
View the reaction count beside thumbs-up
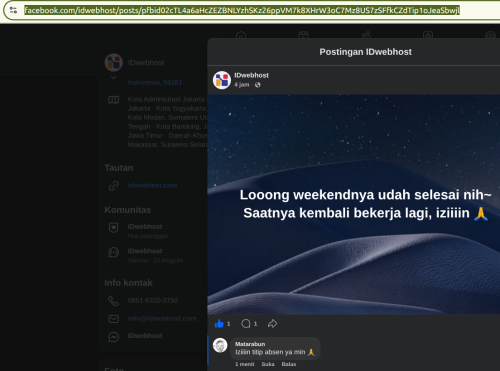[x=229, y=324]
